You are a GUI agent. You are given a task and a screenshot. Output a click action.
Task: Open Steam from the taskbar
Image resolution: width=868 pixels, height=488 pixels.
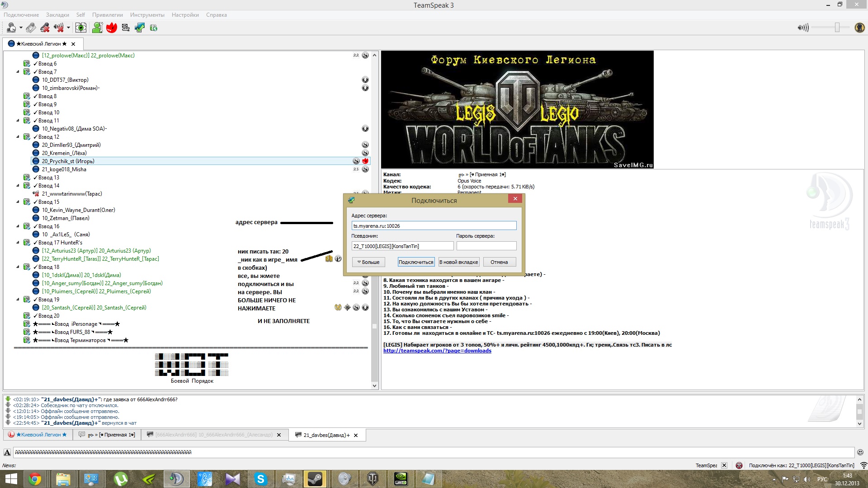click(315, 479)
